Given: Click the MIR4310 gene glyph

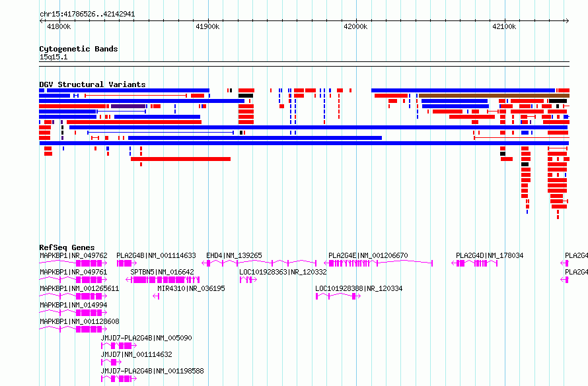Looking at the screenshot, I should 157,296.
